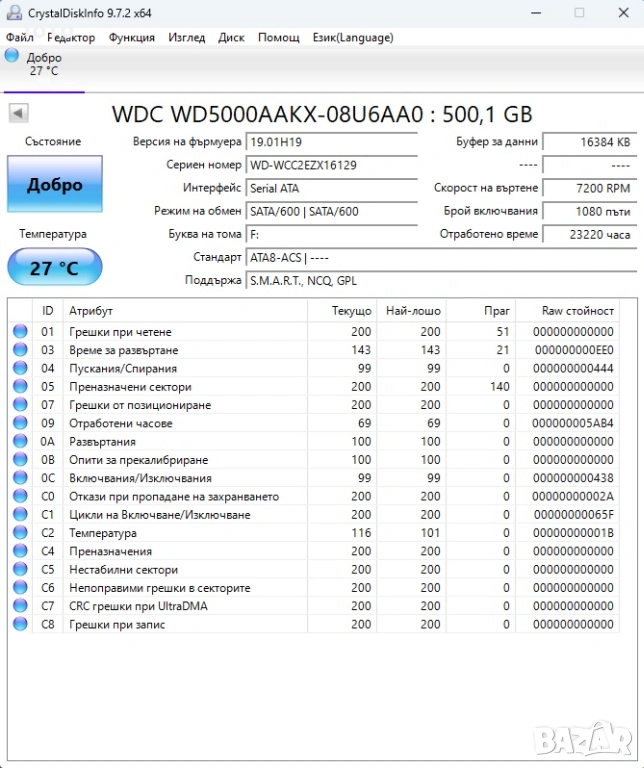Sort by the Атрибут column header

point(90,311)
